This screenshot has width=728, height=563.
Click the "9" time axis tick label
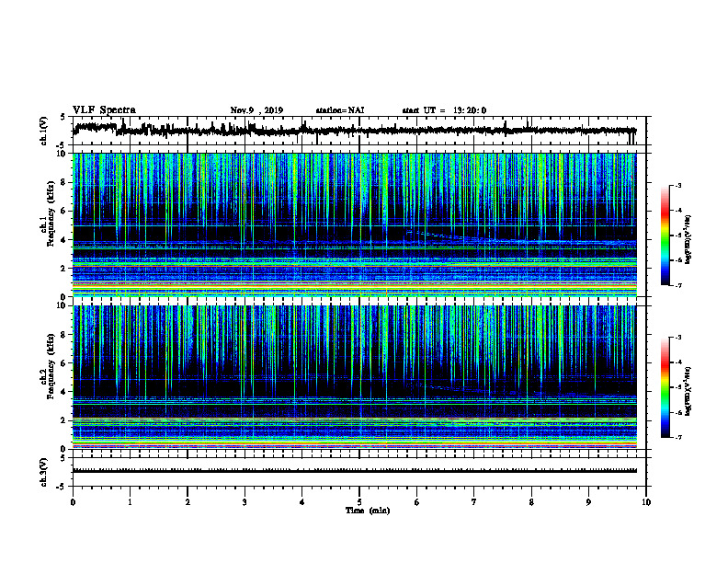click(588, 502)
